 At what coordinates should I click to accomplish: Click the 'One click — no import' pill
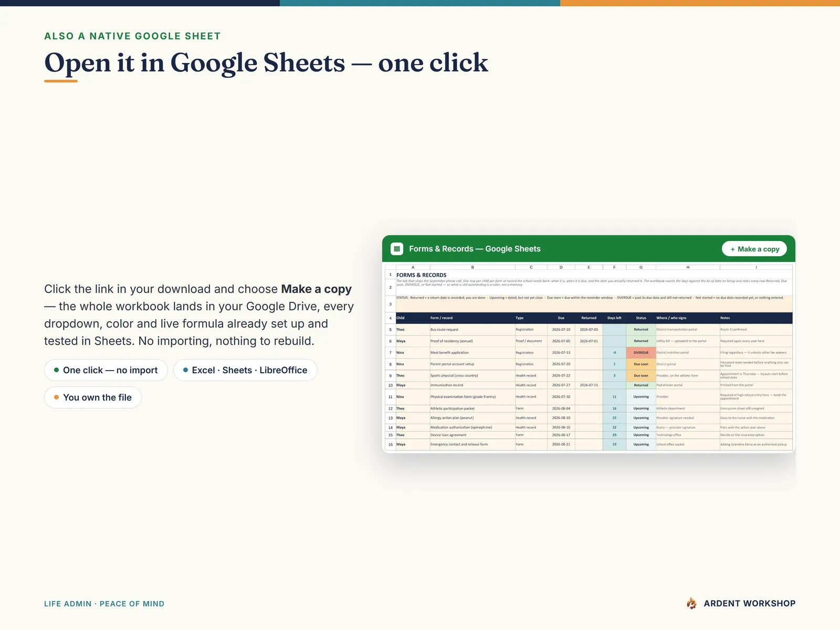pyautogui.click(x=106, y=370)
